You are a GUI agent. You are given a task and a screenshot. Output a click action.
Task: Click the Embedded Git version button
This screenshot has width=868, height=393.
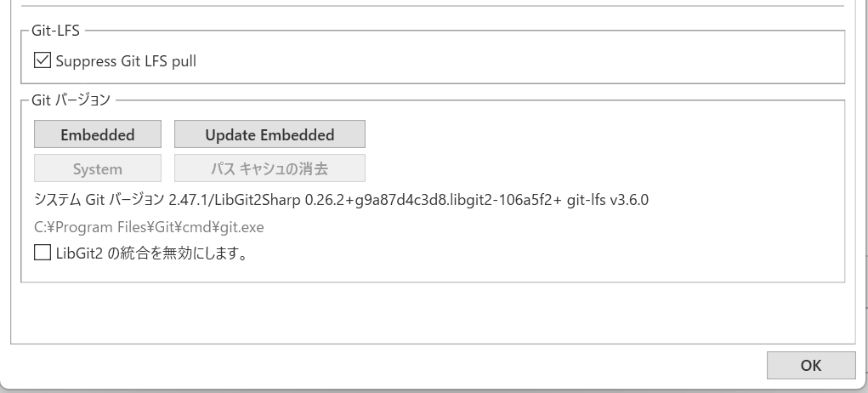[98, 134]
